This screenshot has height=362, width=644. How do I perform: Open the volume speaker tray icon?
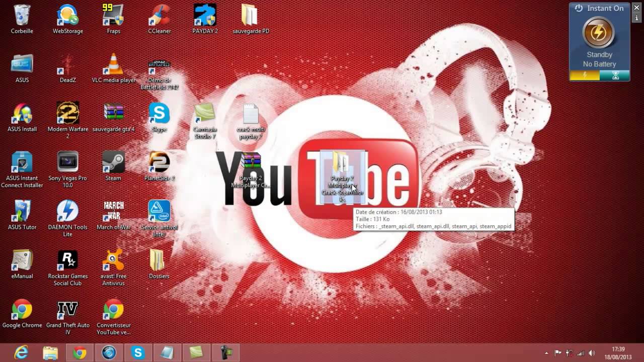(592, 353)
